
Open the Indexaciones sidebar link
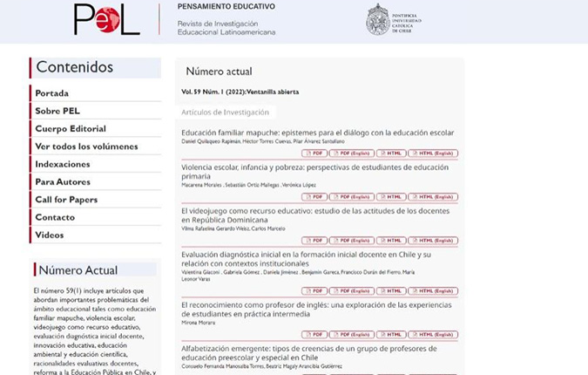tap(63, 164)
